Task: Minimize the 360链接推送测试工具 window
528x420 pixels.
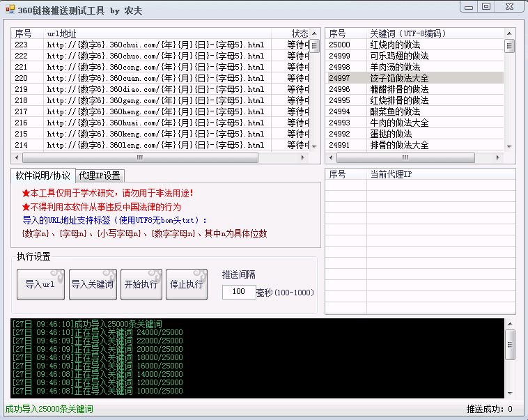Action: tap(469, 7)
